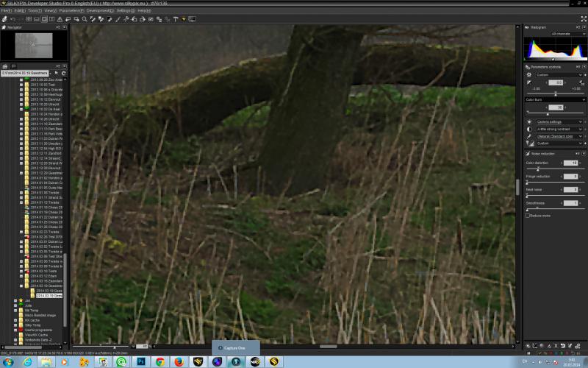Click the white balance sun icon

coord(529,122)
